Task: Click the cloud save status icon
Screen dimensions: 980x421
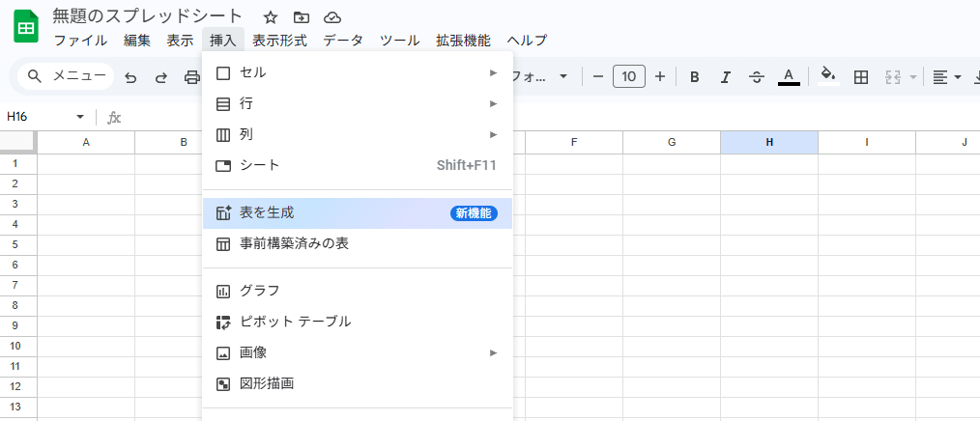Action: [x=332, y=17]
